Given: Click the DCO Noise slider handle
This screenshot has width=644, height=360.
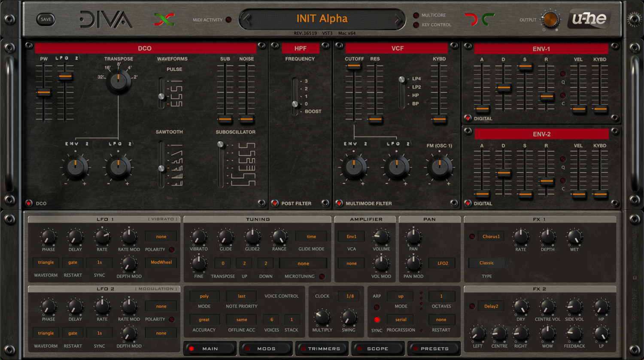Looking at the screenshot, I should coord(246,119).
